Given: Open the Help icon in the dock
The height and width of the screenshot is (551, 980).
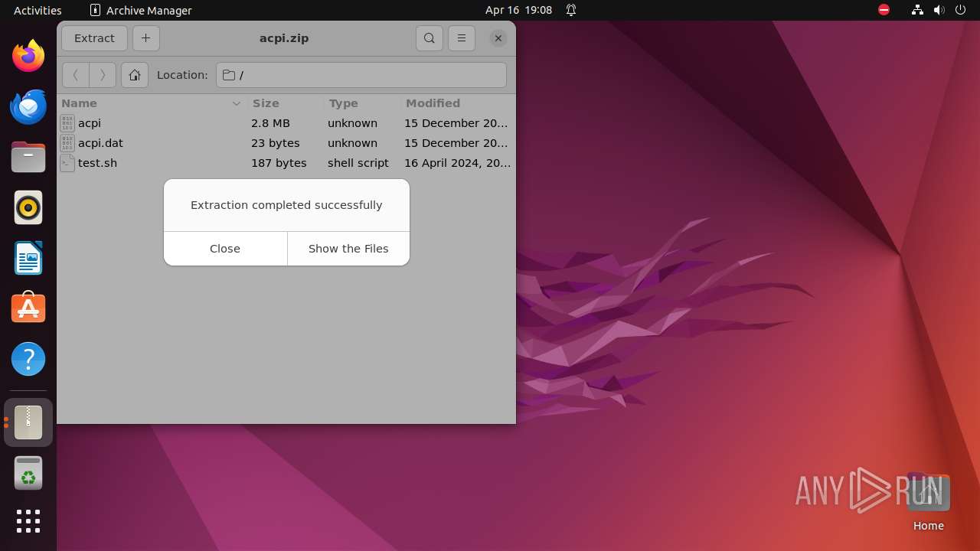Looking at the screenshot, I should coord(28,359).
